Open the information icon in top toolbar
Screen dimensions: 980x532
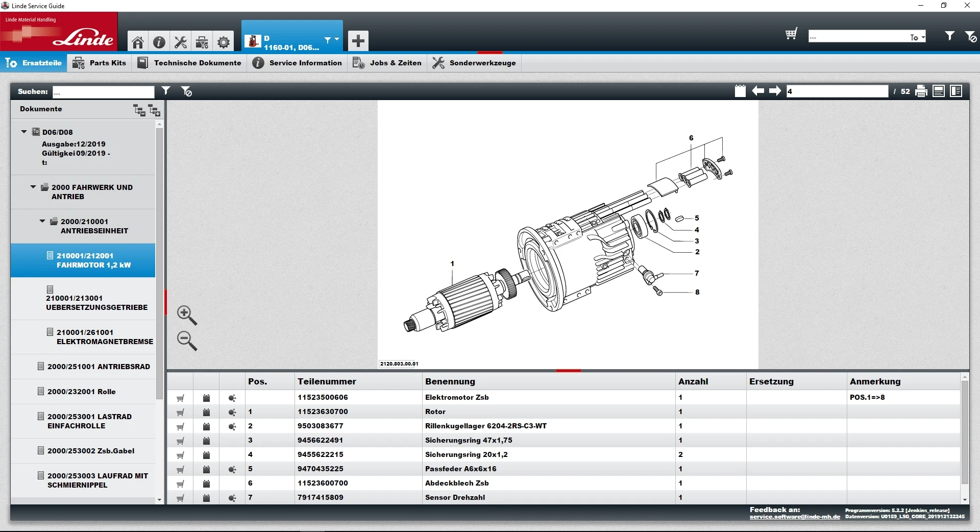click(x=159, y=42)
